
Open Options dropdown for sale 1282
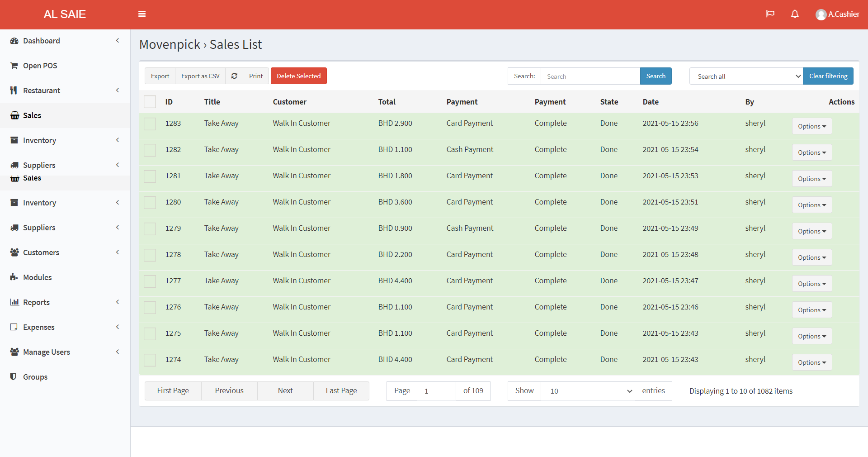pyautogui.click(x=812, y=152)
